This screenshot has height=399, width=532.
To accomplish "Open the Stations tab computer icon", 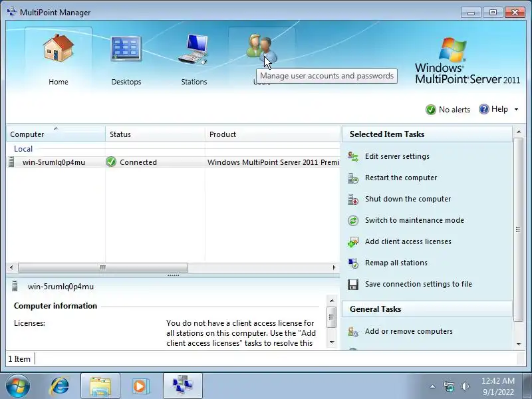I will click(194, 49).
